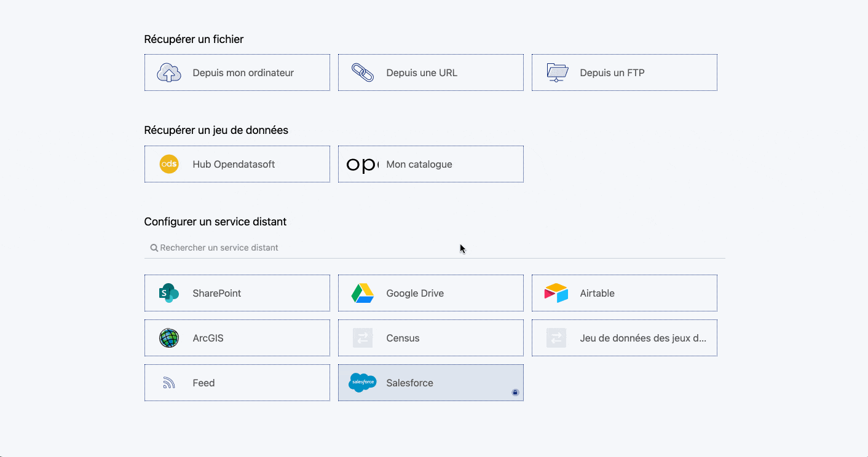
Task: Click the Feed RSS icon
Action: 169,383
